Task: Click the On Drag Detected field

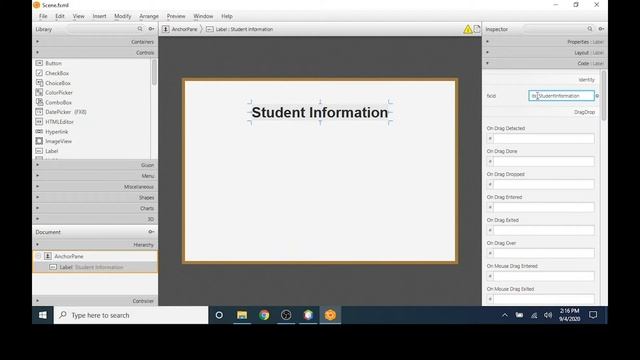Action: coord(544,138)
